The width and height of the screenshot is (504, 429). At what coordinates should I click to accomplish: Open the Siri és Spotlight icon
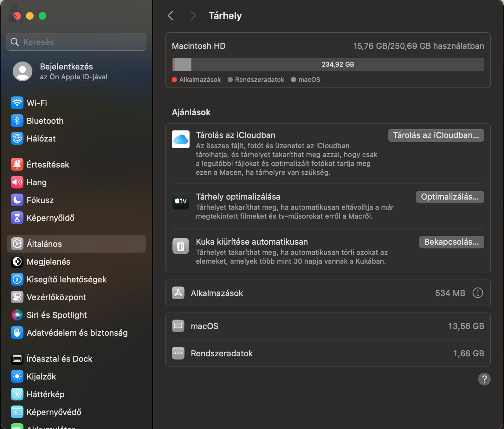tap(17, 315)
